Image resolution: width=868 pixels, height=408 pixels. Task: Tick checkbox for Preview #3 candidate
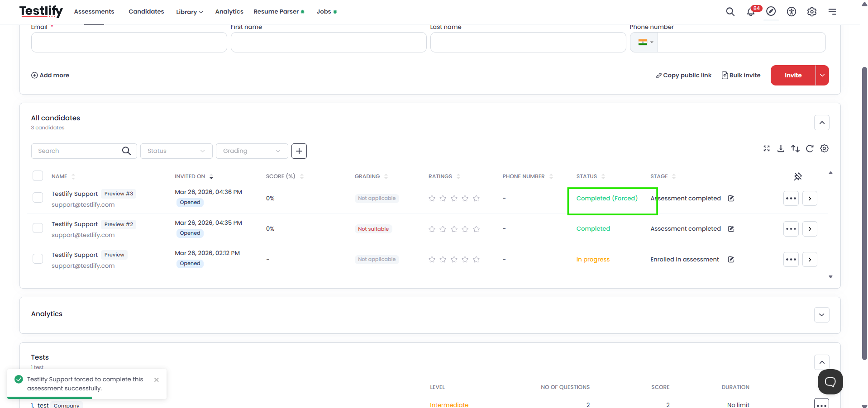[38, 198]
